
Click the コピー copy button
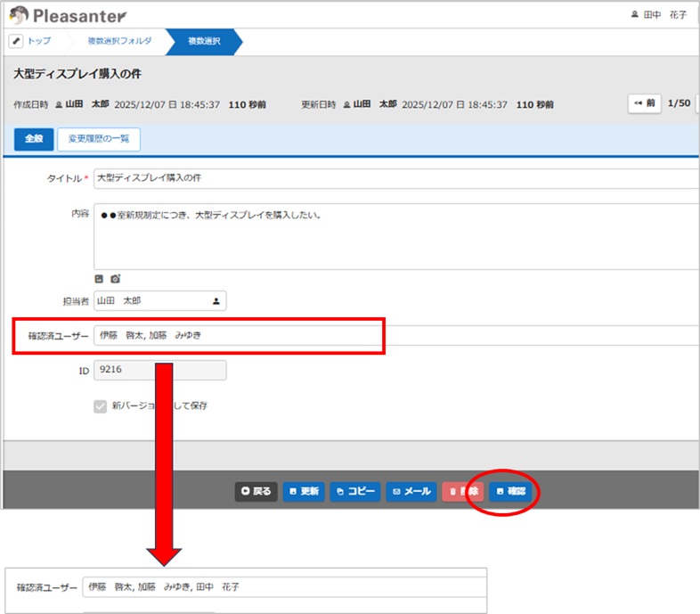point(355,491)
